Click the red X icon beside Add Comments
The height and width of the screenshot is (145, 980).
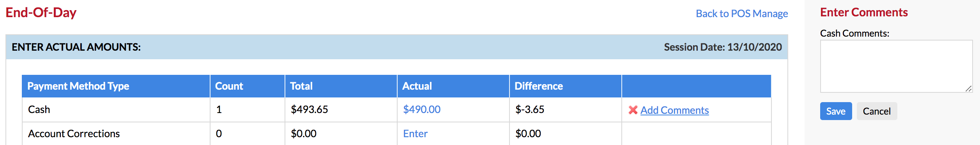click(633, 110)
